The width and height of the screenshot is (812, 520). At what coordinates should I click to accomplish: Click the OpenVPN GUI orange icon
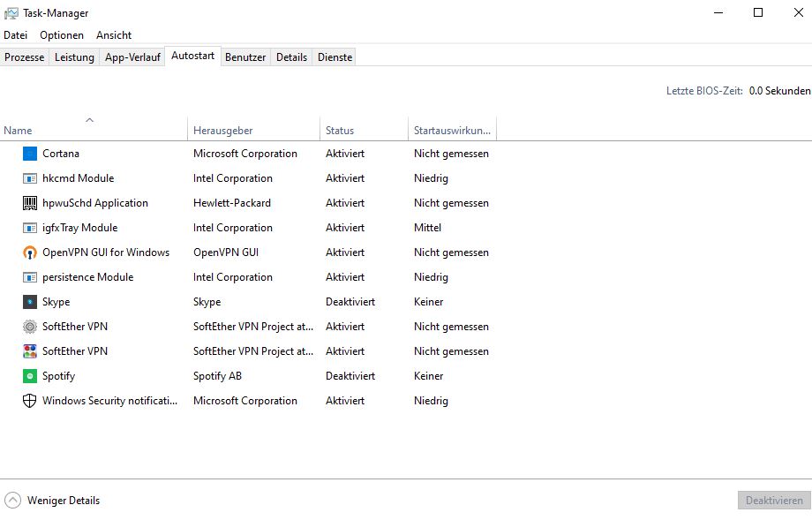[30, 252]
